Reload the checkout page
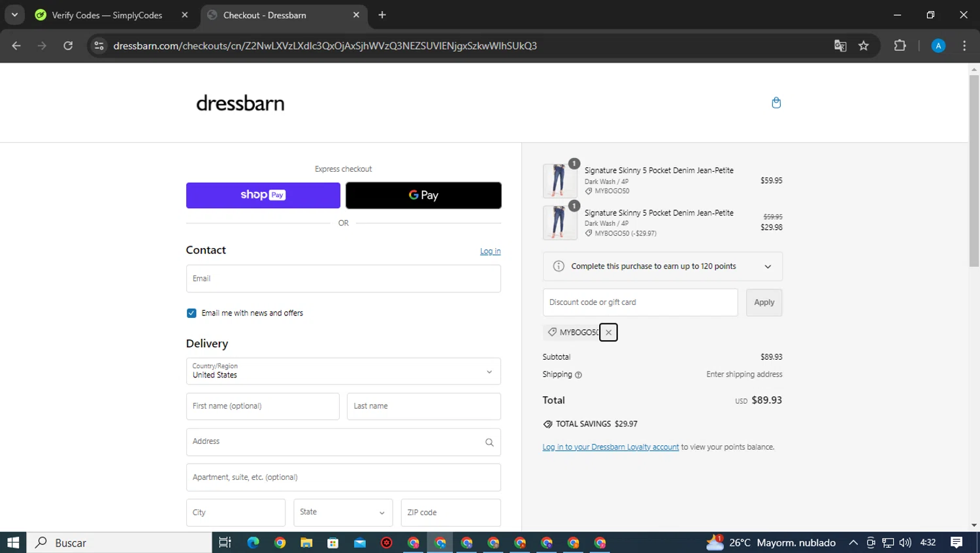Viewport: 980px width, 553px height. pos(68,46)
